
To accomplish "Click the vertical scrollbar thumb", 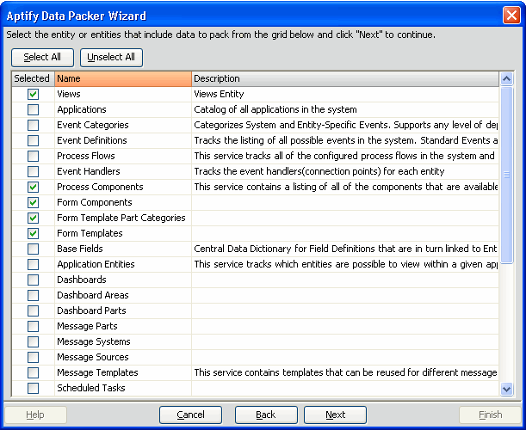I will pos(506,175).
